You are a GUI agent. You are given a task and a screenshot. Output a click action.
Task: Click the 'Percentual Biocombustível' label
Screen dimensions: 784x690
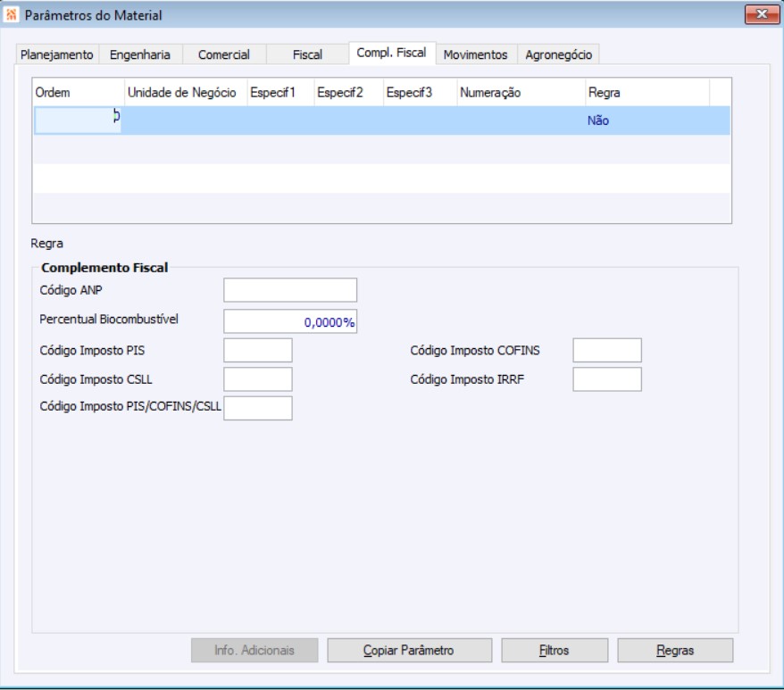point(109,319)
